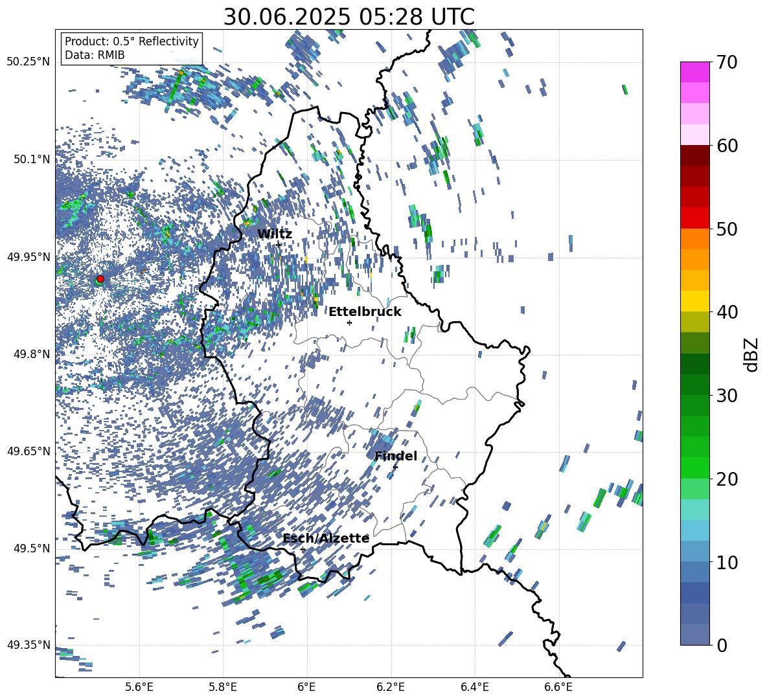Click the colorbar tick value 20

(x=727, y=479)
